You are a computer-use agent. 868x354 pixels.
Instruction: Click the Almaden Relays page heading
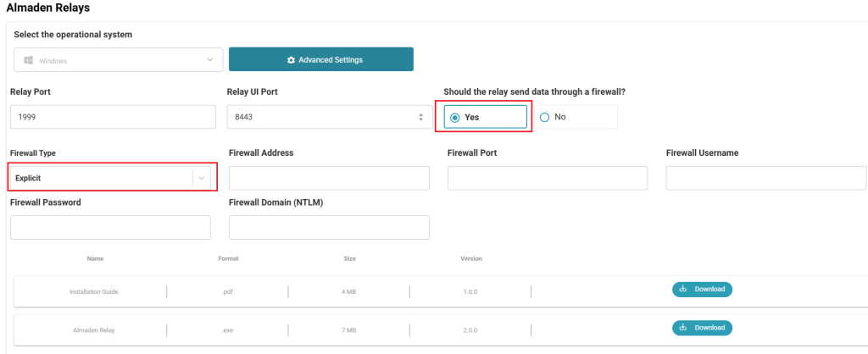point(48,8)
